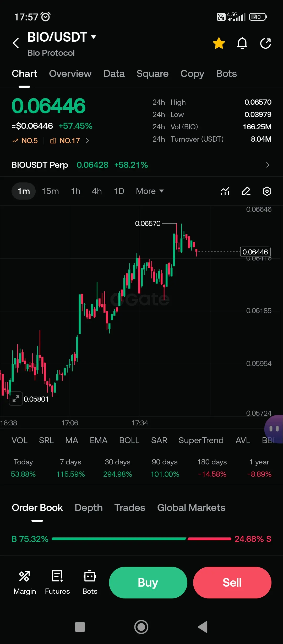Enable the SAR indicator

click(159, 440)
